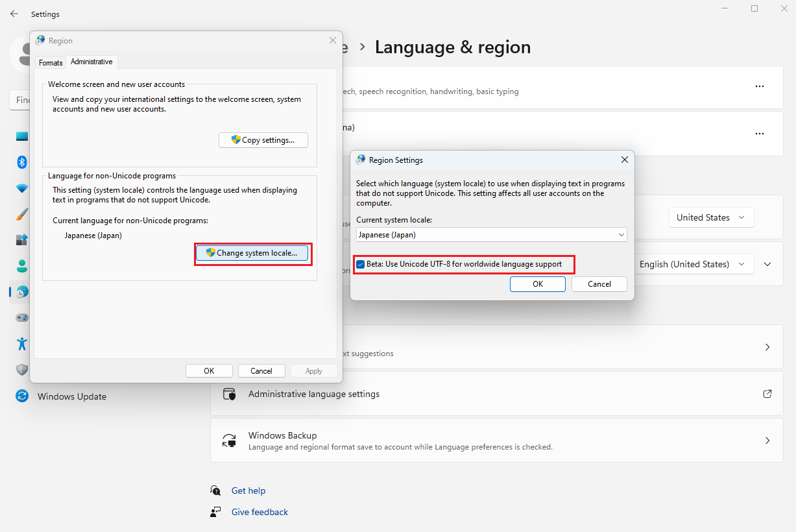Open first language row three-dots menu
This screenshot has width=796, height=532.
[760, 86]
